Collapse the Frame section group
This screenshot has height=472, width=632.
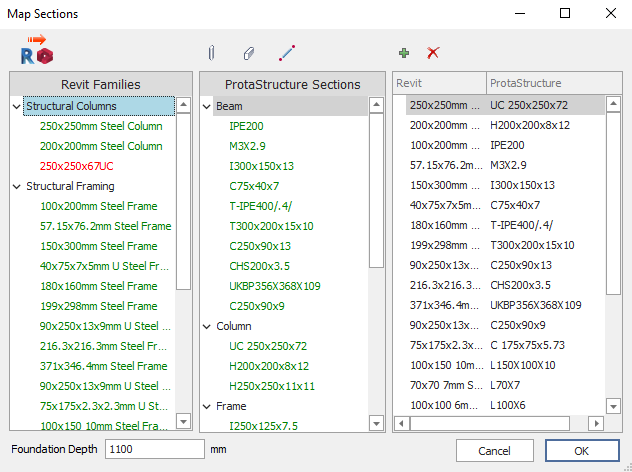coord(206,406)
